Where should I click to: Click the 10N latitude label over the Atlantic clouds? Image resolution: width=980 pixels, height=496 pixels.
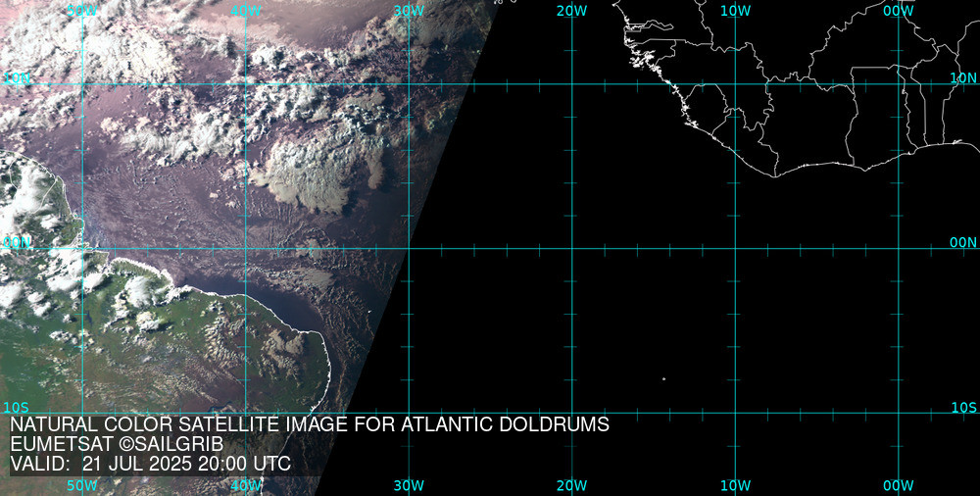[17, 77]
